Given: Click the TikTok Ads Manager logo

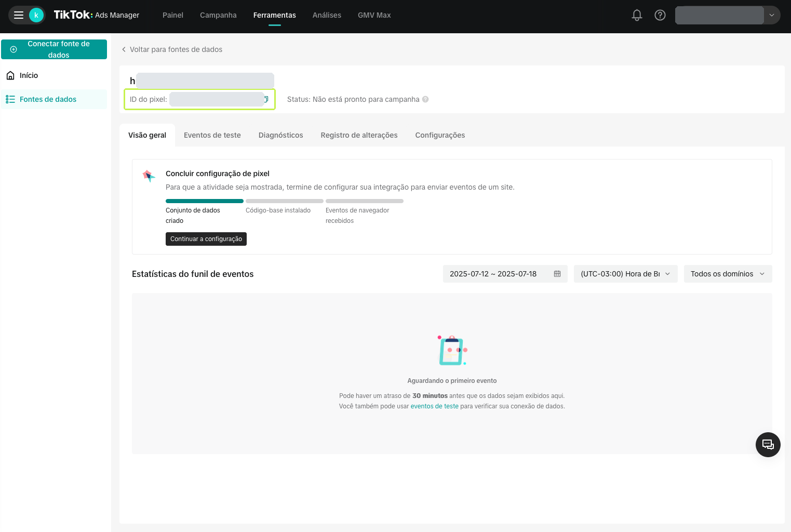Looking at the screenshot, I should point(97,15).
